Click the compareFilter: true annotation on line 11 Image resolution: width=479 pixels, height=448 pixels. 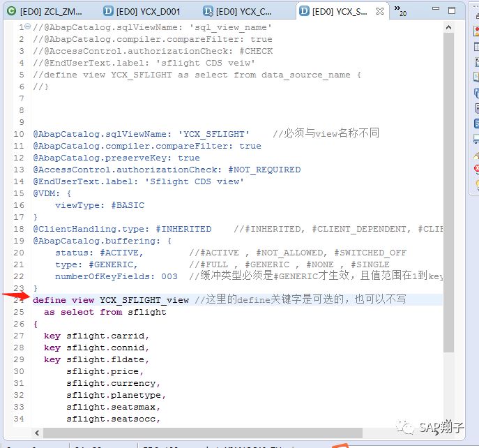point(147,146)
